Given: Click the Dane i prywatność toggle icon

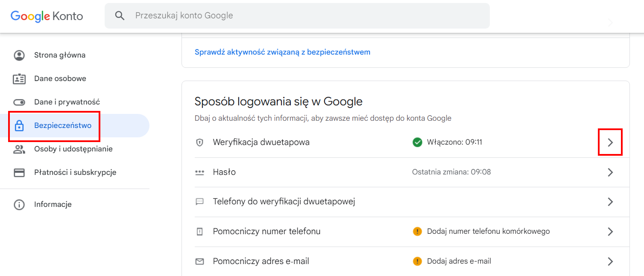Looking at the screenshot, I should [19, 102].
